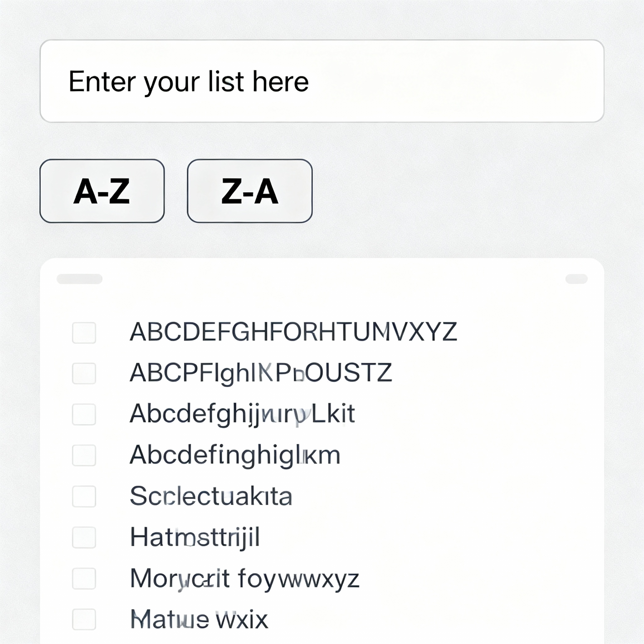Select the ABCPFIghIKPbOUSTZ list entry text
The width and height of the screenshot is (644, 644).
[x=261, y=373]
